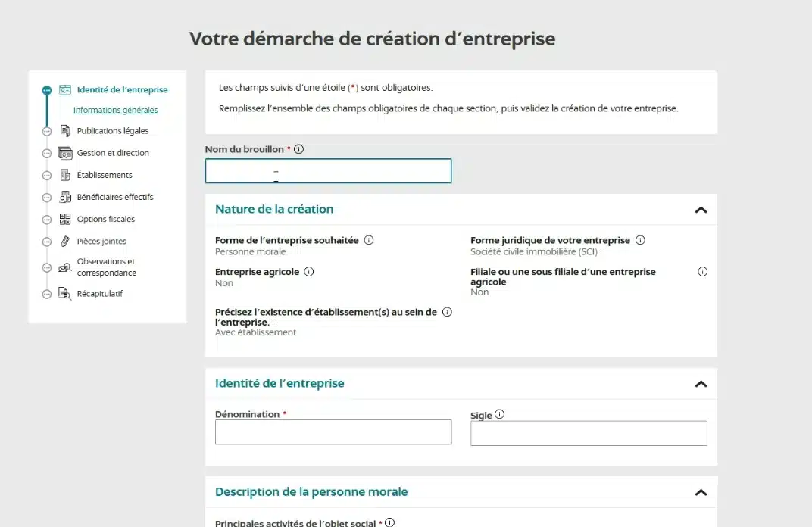Collapse the Identité de l'entreprise section
812x527 pixels.
tap(701, 384)
